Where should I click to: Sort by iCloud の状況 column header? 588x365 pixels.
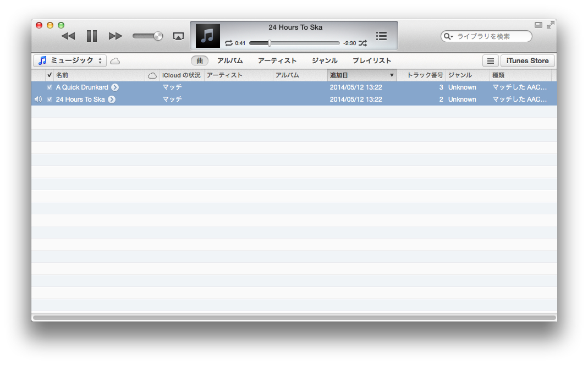(x=182, y=75)
